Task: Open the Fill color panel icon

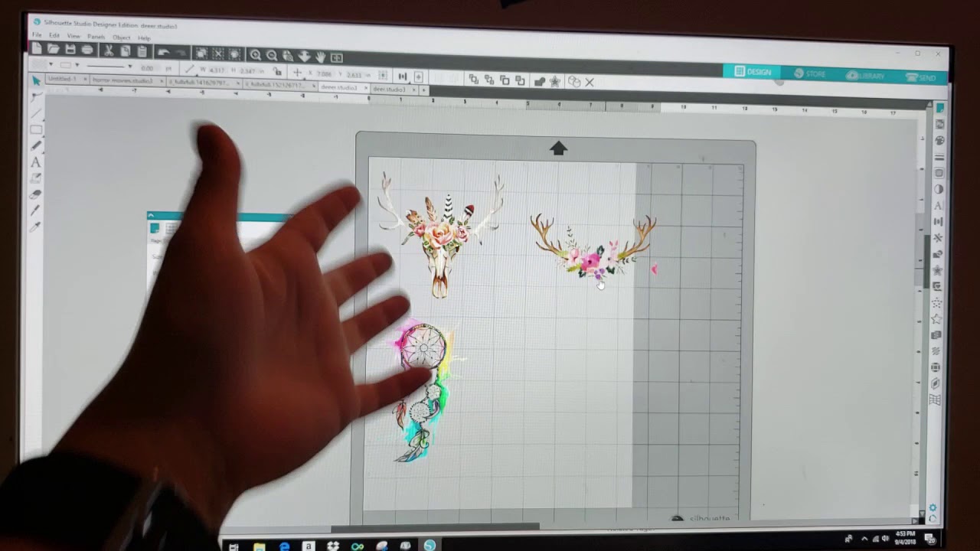Action: pyautogui.click(x=939, y=141)
